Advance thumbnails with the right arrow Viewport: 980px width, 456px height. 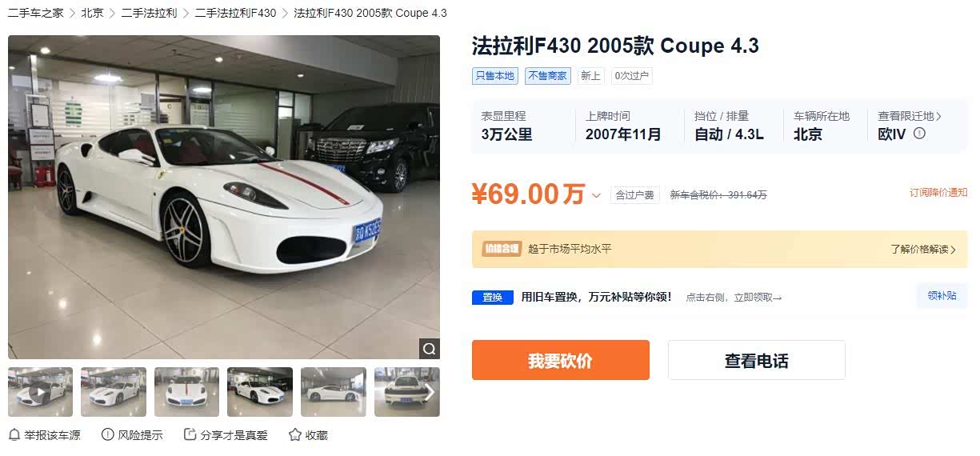(430, 392)
